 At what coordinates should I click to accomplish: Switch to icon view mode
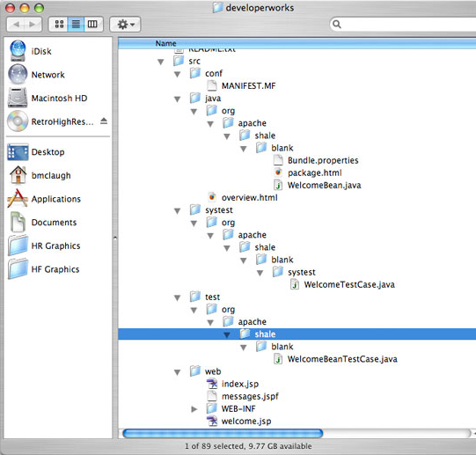[59, 24]
